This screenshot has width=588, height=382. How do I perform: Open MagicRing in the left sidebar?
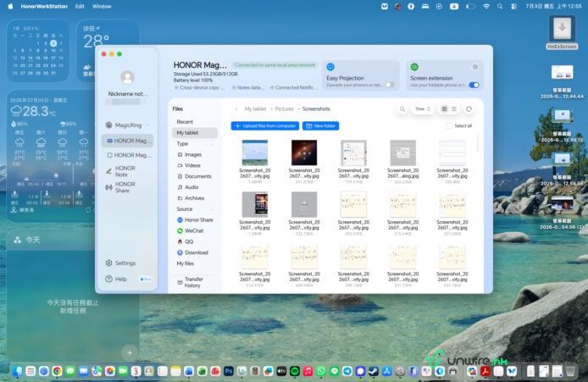pyautogui.click(x=128, y=125)
